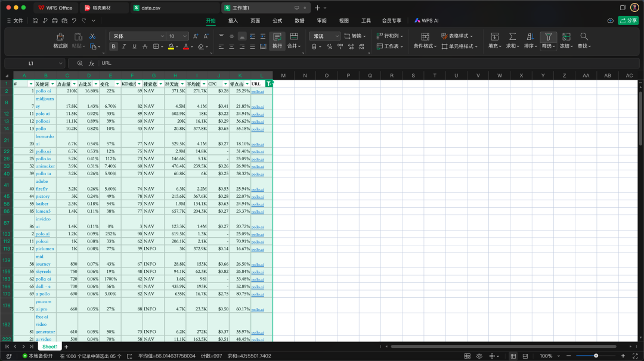Click the pollo.ai link in row 2
This screenshot has height=361, width=644.
258,92
